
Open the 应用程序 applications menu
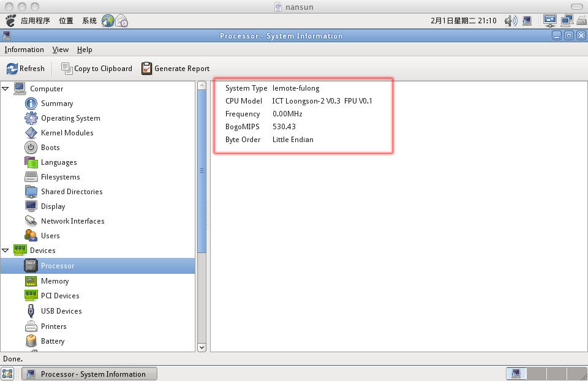tap(36, 21)
